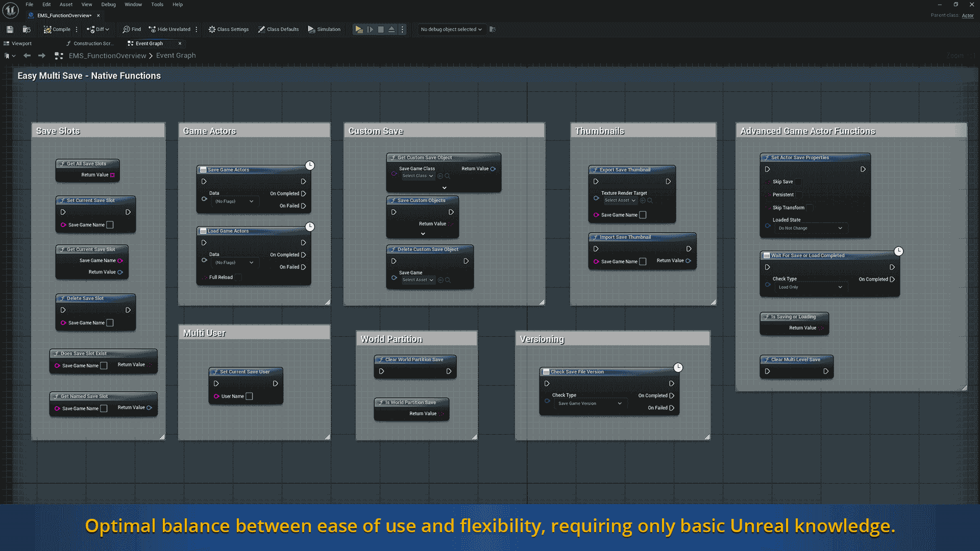Screen dimensions: 980x551
Task: Click the Browse to asset icon
Action: pyautogui.click(x=27, y=30)
